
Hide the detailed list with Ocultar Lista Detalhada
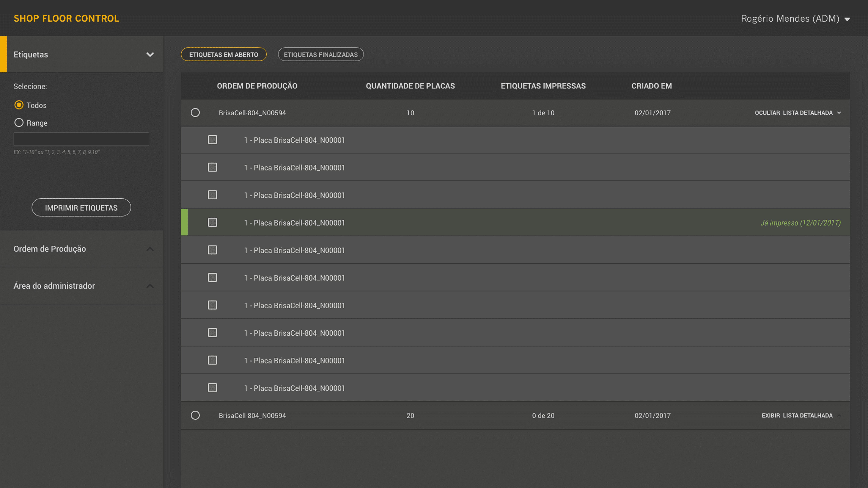coord(797,113)
